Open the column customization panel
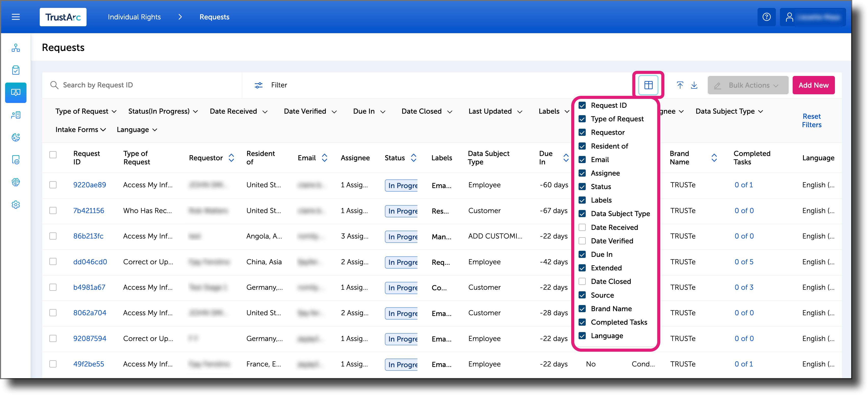Screen dimensions: 868x395 pyautogui.click(x=648, y=85)
